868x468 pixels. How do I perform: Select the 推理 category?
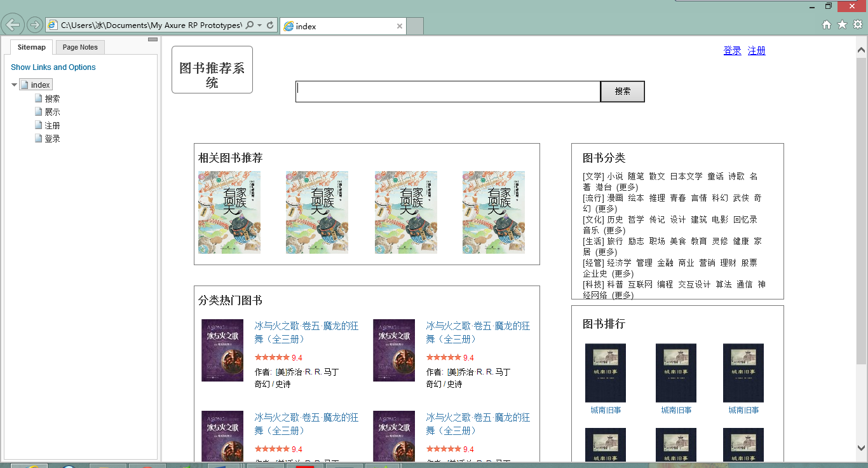(657, 198)
